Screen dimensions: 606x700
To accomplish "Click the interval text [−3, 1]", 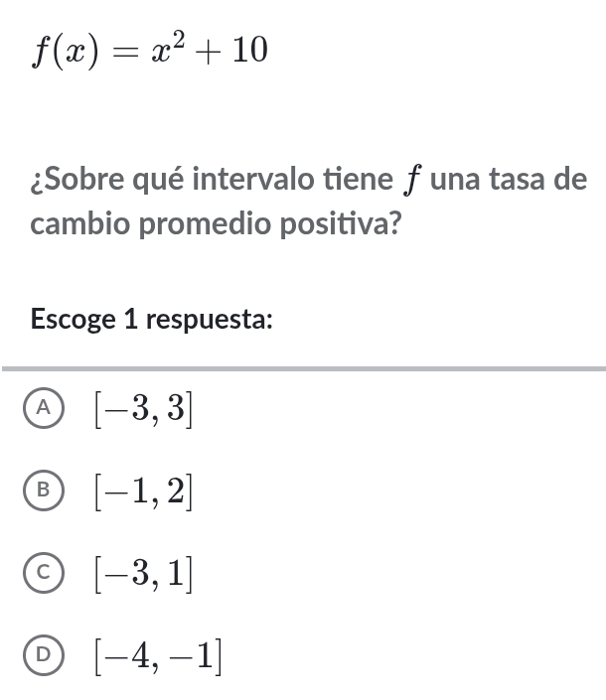I will [142, 574].
